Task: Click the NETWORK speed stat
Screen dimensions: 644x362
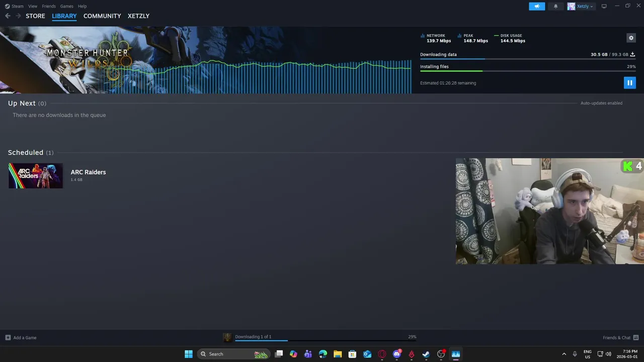Action: (436, 38)
